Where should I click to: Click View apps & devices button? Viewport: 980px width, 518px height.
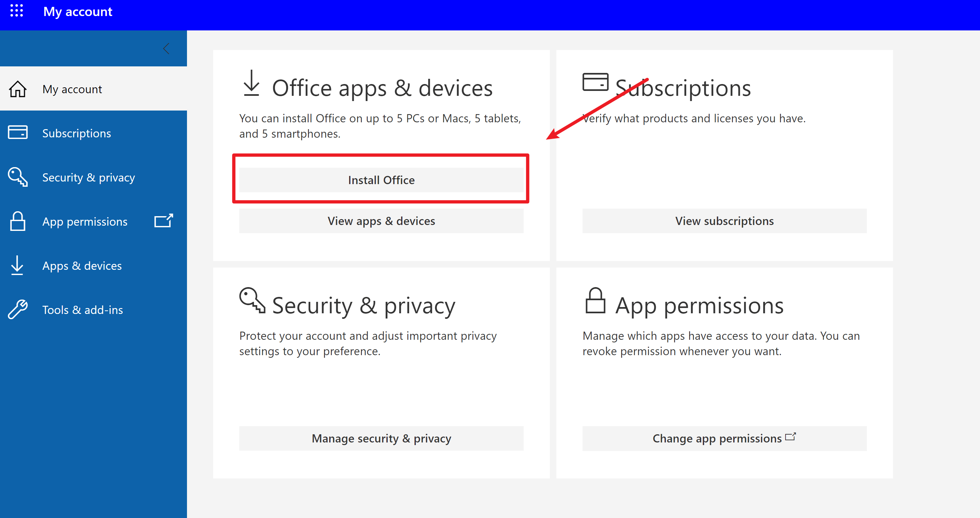point(381,221)
